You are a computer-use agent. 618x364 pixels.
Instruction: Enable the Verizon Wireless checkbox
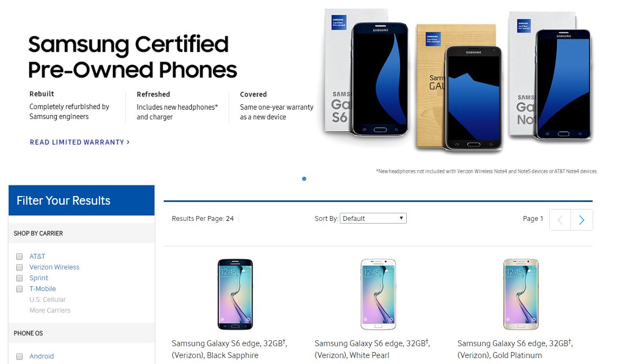tap(19, 267)
